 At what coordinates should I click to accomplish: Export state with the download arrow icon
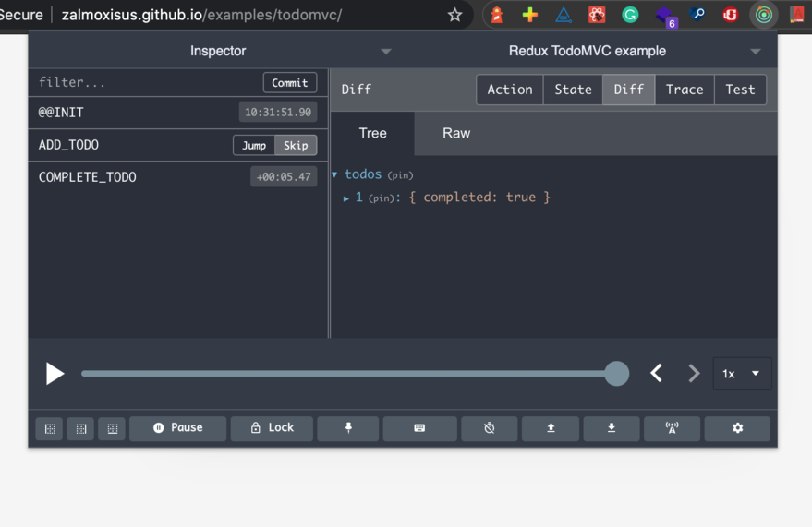pyautogui.click(x=612, y=428)
